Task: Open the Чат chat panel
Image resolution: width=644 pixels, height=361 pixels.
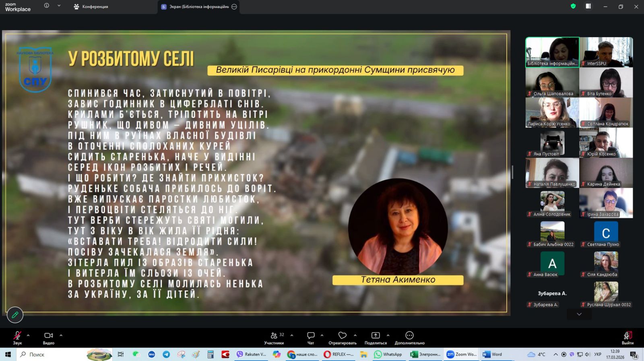Action: pos(311,337)
